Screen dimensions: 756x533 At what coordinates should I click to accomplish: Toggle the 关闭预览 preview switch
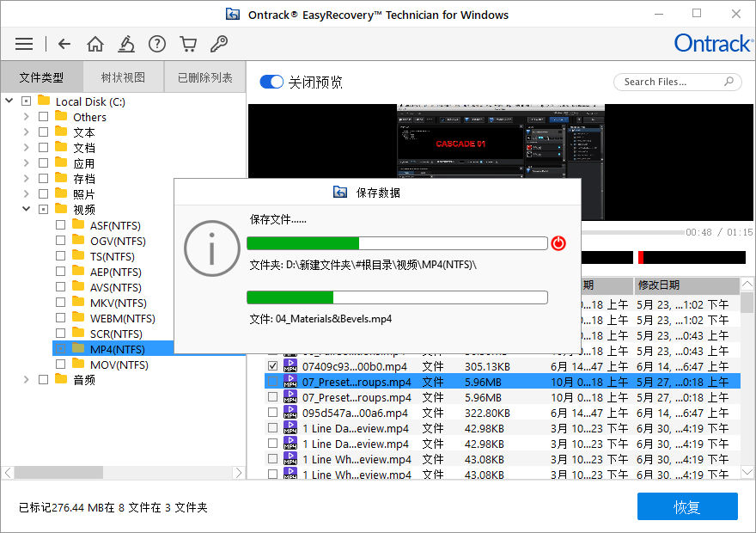pos(271,82)
